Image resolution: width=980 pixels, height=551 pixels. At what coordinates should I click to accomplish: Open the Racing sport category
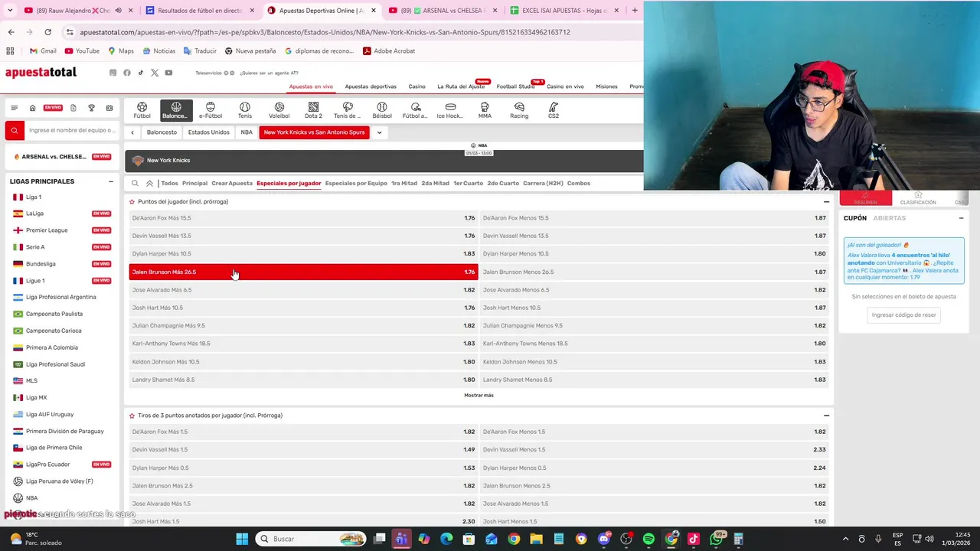(x=519, y=110)
